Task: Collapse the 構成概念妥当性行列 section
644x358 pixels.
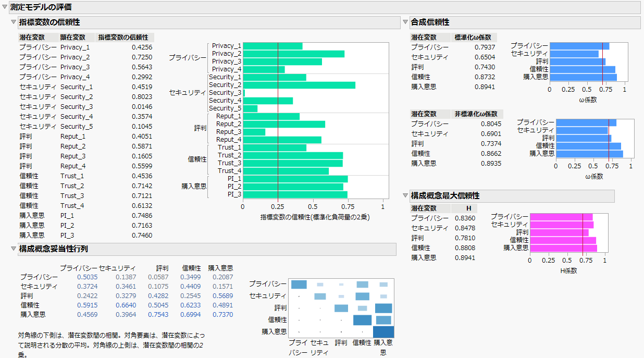Action: [x=14, y=250]
